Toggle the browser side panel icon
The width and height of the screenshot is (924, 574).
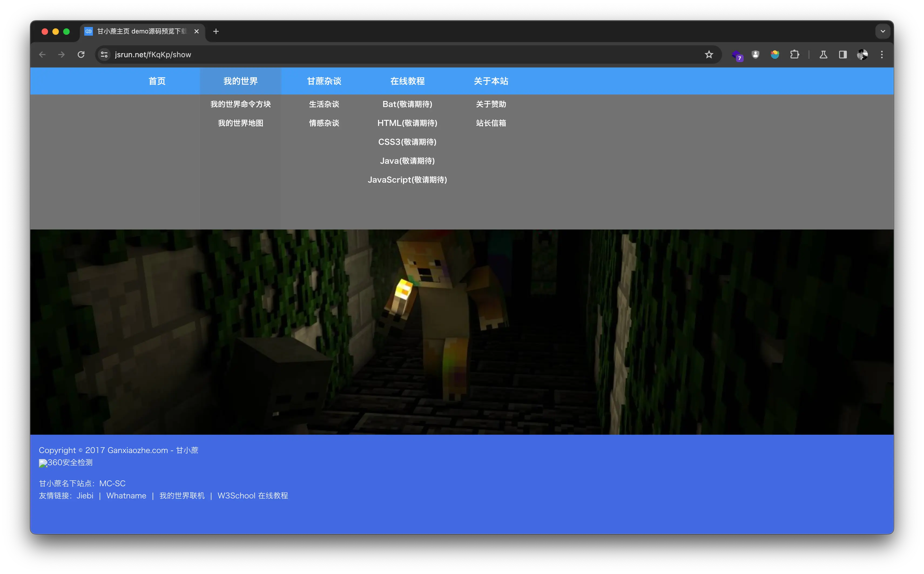click(843, 55)
